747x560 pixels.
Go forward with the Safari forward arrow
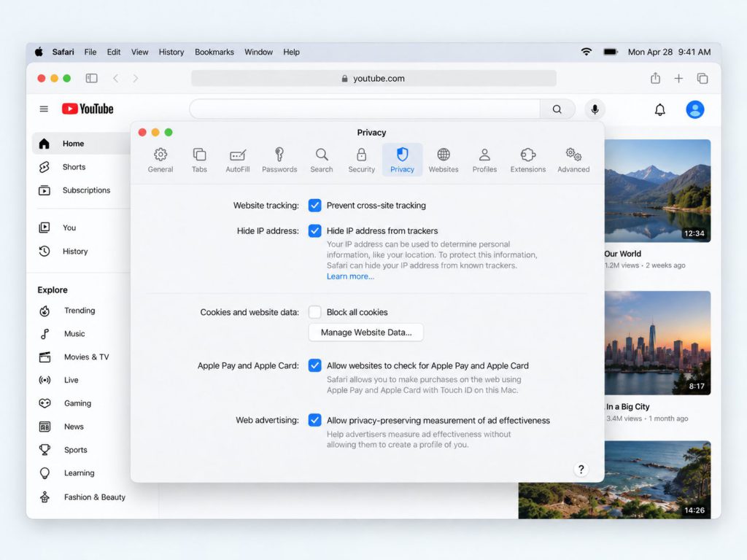pyautogui.click(x=136, y=78)
